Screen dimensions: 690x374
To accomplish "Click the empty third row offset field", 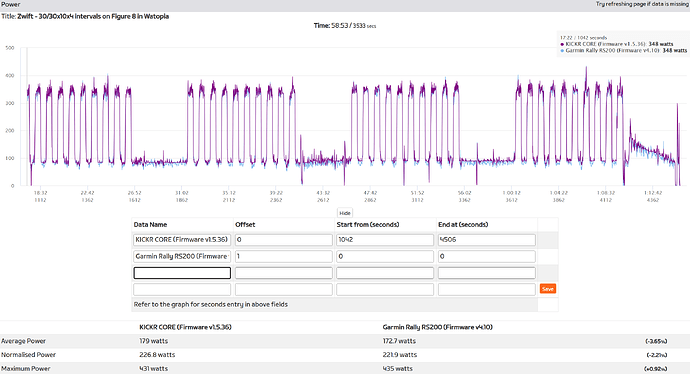I will point(284,273).
